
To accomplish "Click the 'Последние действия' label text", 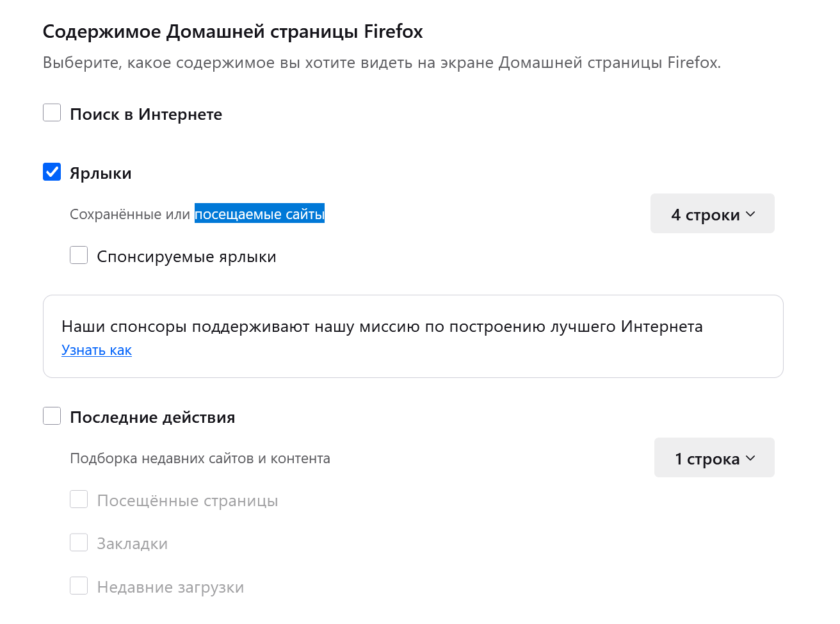I will (152, 417).
